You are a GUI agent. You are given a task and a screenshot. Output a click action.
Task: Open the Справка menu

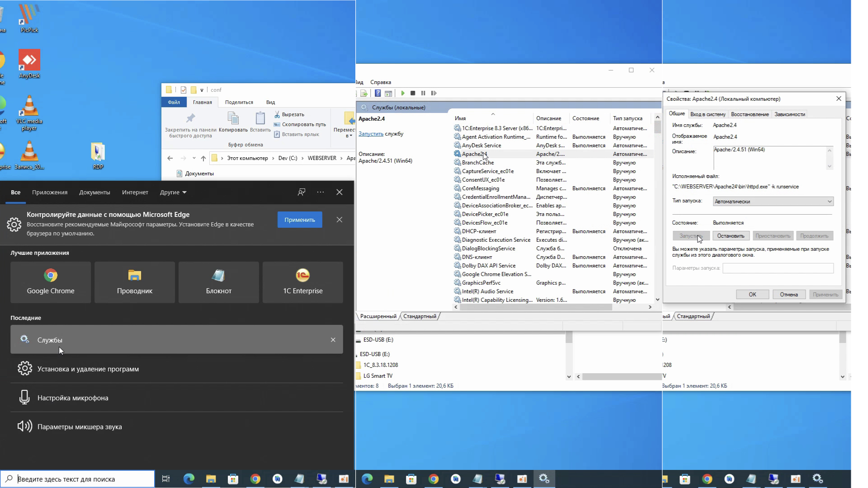pos(381,82)
